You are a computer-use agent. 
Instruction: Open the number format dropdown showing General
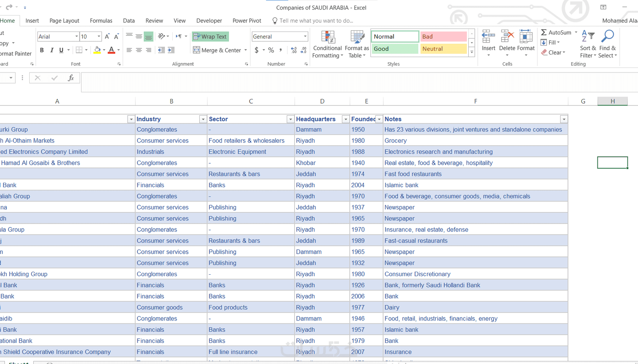305,36
